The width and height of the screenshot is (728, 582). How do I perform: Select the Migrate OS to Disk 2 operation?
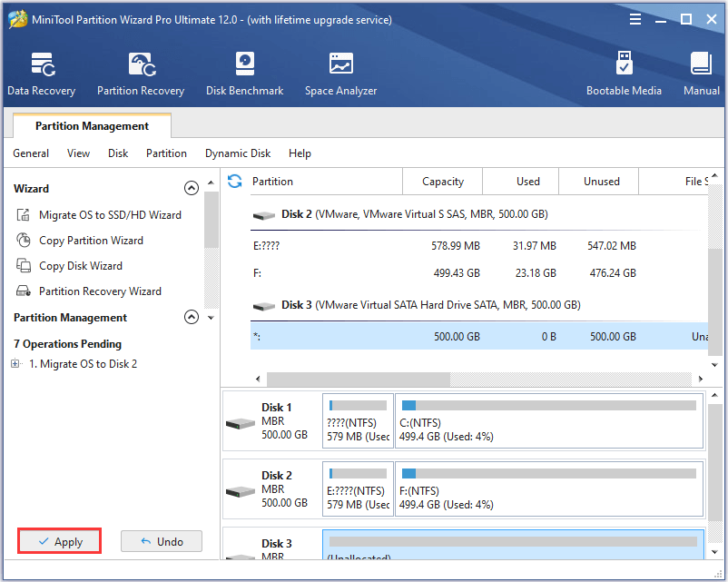click(84, 364)
